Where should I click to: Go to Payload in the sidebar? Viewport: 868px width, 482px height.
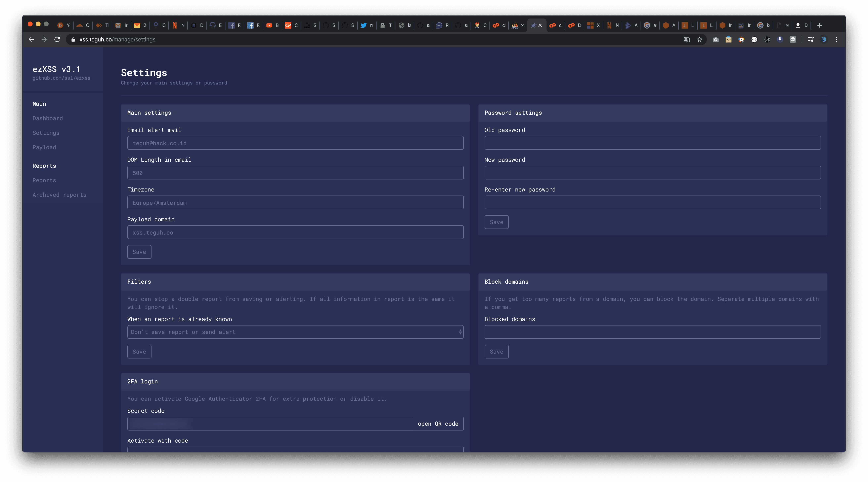(44, 147)
